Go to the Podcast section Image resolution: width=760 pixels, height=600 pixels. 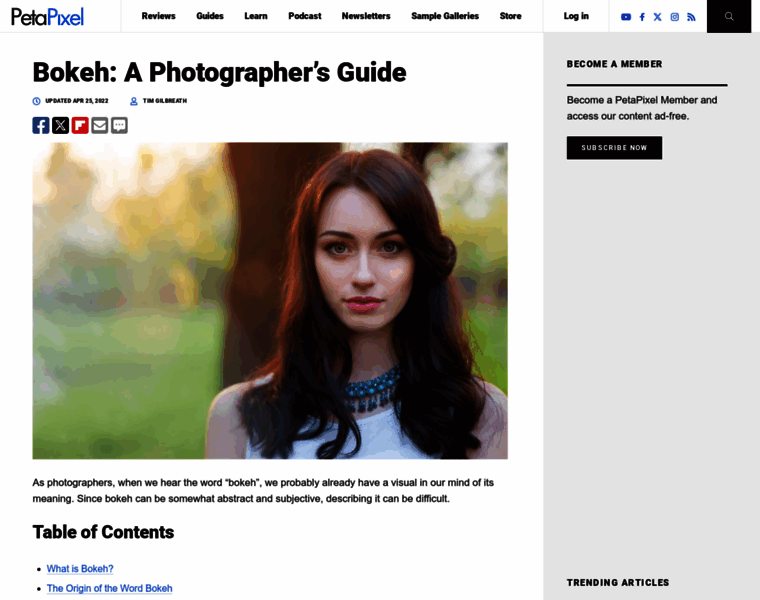click(x=304, y=16)
